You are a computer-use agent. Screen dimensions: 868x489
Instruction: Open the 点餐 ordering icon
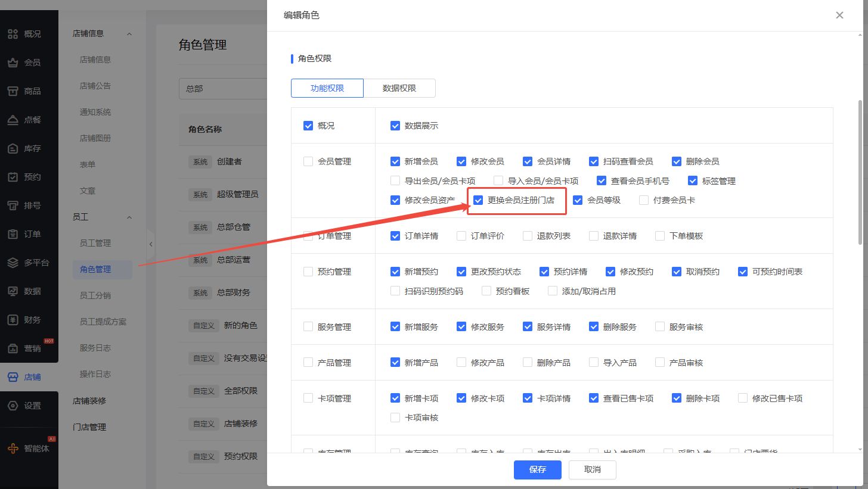[13, 120]
